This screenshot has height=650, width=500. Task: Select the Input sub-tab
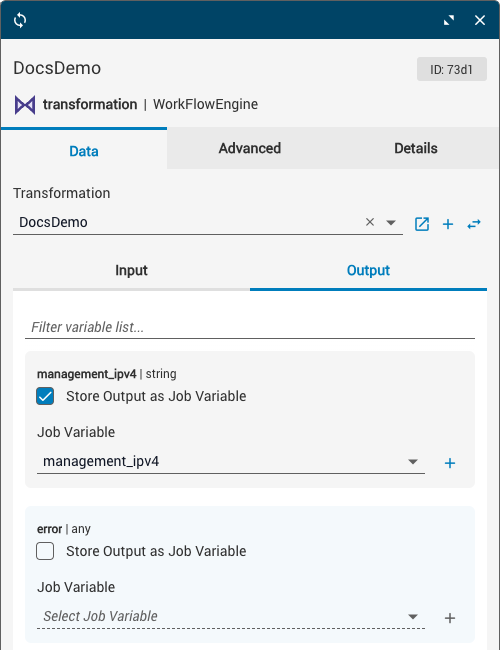[131, 271]
